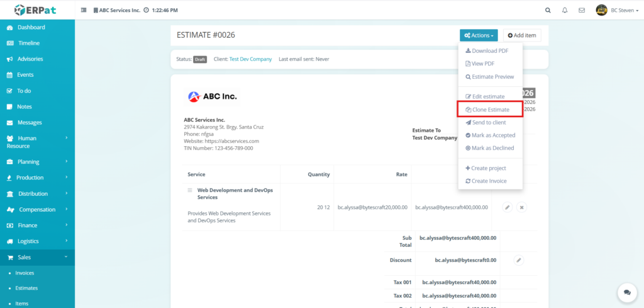This screenshot has width=644, height=308.
Task: Delete the Web Development item with X icon
Action: (x=521, y=207)
